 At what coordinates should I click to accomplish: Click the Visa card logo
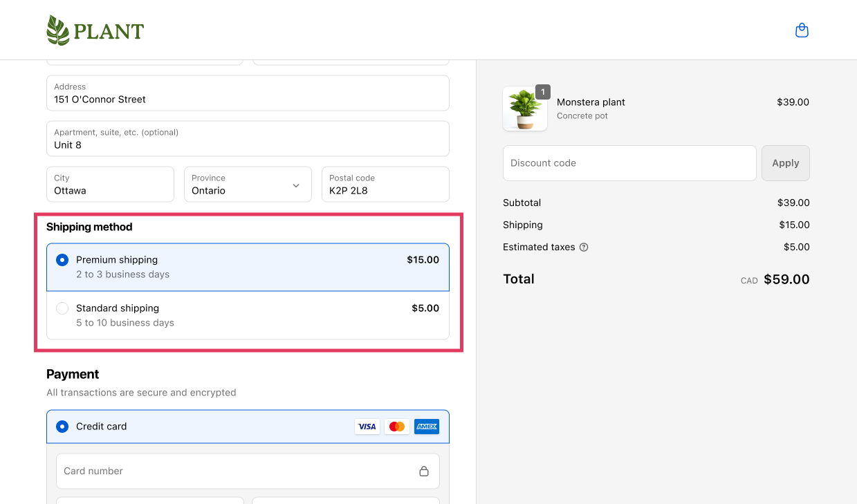click(x=367, y=427)
